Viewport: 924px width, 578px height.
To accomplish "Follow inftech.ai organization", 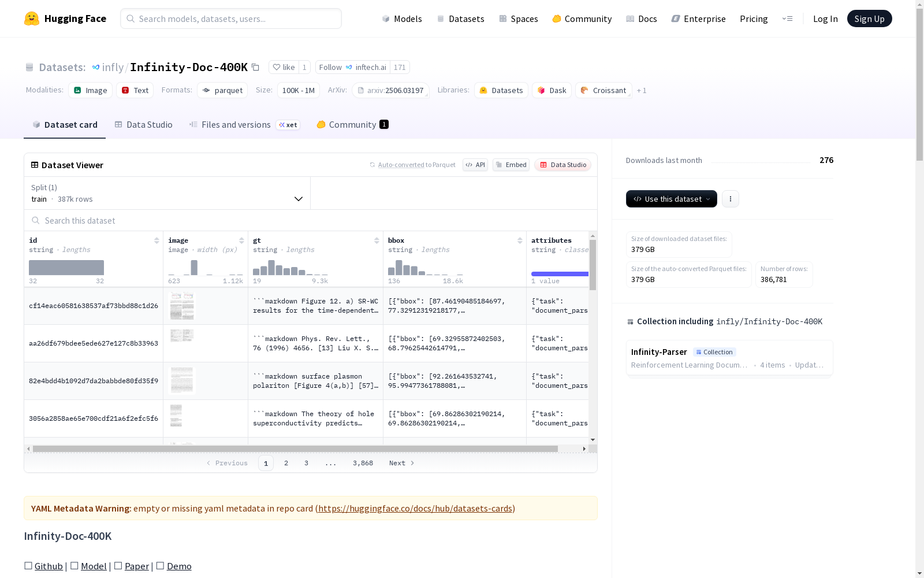I will 353,67.
